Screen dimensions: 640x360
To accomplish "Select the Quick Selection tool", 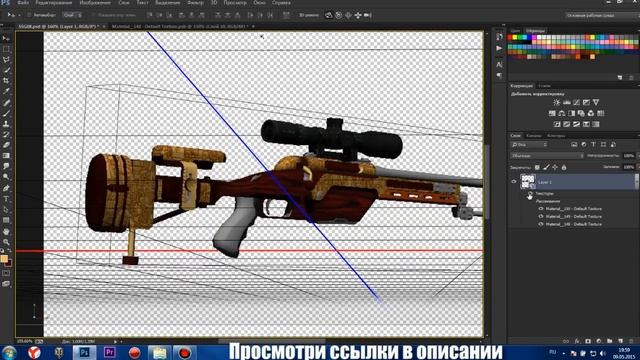I will point(6,70).
